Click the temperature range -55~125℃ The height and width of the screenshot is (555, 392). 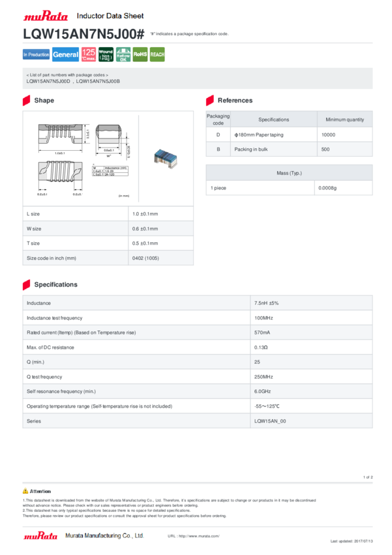(267, 406)
